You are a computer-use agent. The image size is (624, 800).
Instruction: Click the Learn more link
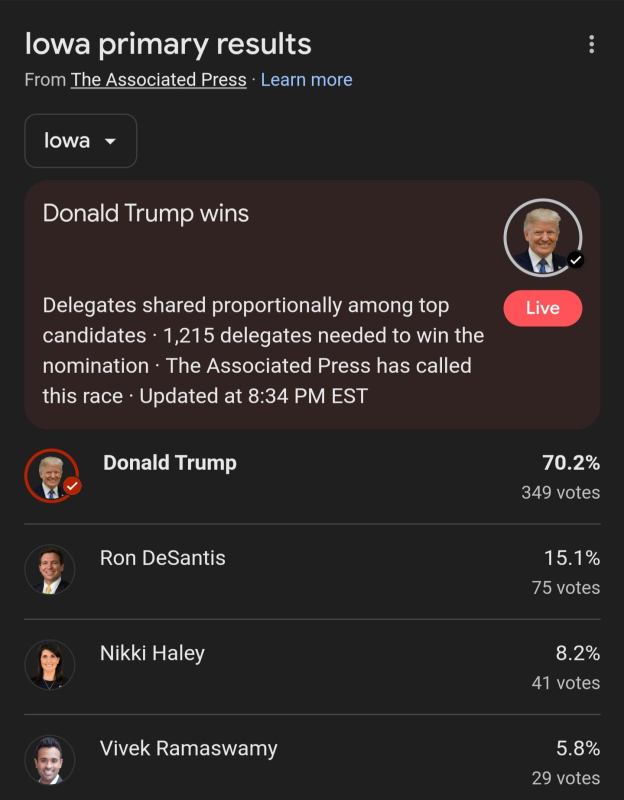[x=306, y=80]
